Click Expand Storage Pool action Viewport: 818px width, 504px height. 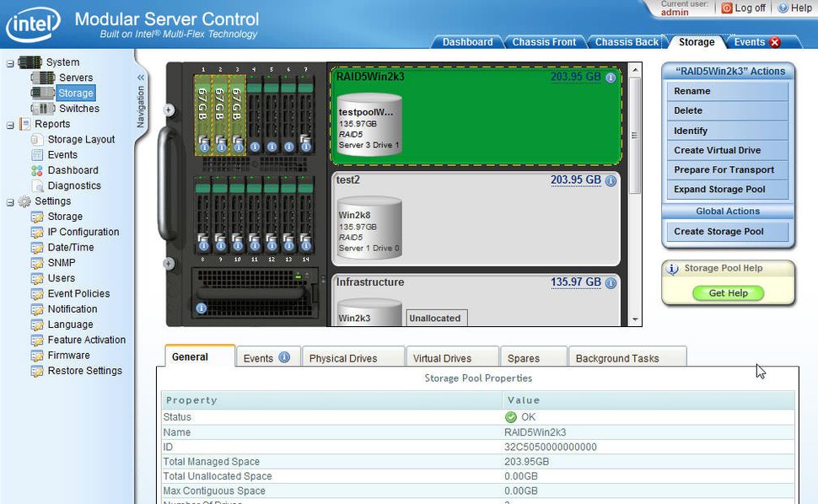pos(727,189)
